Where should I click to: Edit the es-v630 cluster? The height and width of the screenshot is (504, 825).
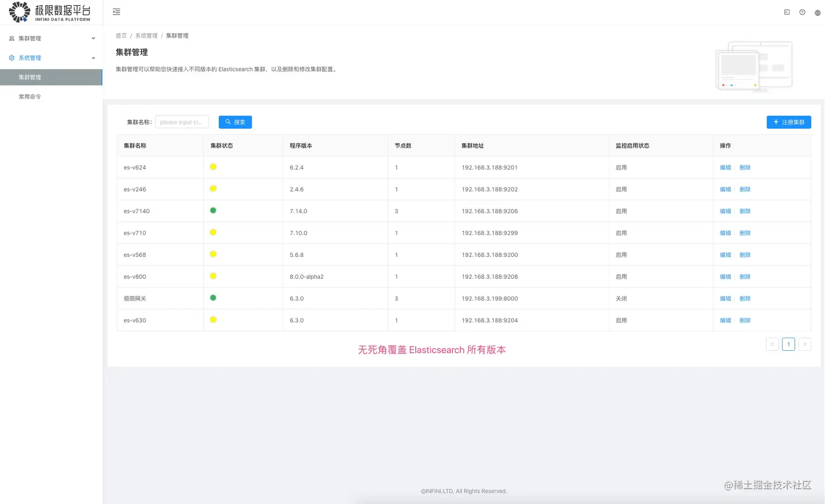(725, 320)
